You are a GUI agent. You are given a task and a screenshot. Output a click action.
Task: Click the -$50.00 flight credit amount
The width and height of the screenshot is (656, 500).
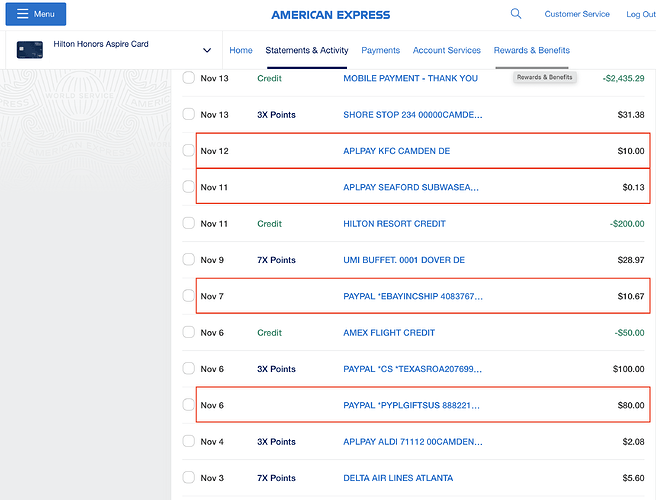point(629,333)
